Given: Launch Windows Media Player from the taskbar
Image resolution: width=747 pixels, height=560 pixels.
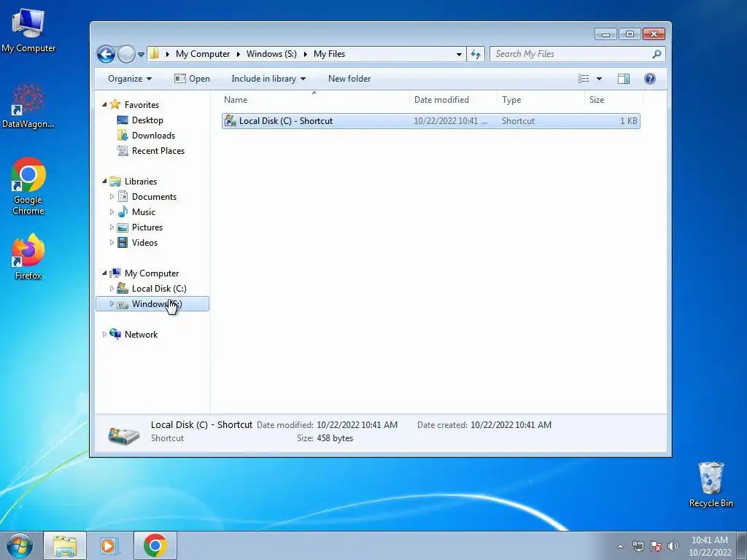Looking at the screenshot, I should click(109, 545).
